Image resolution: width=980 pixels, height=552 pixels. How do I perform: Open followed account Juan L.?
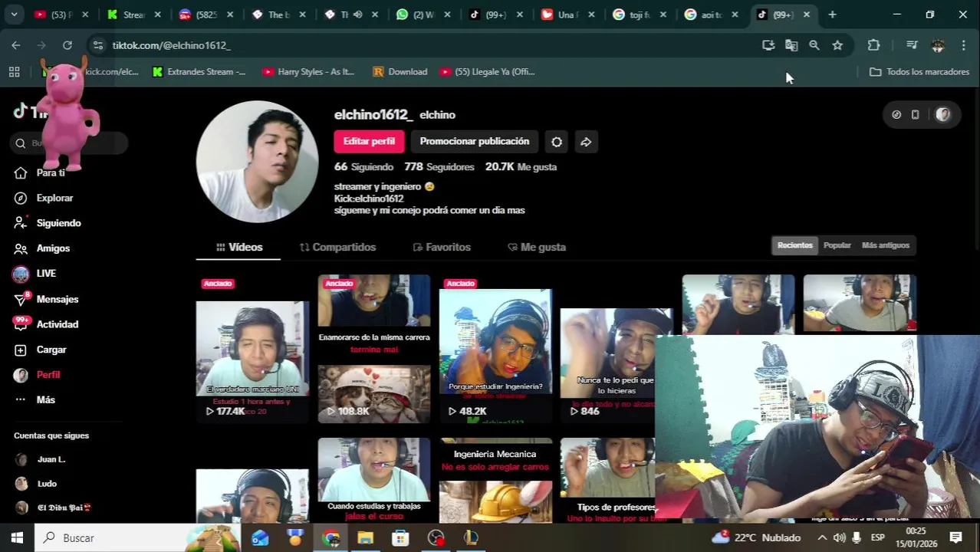pyautogui.click(x=51, y=459)
